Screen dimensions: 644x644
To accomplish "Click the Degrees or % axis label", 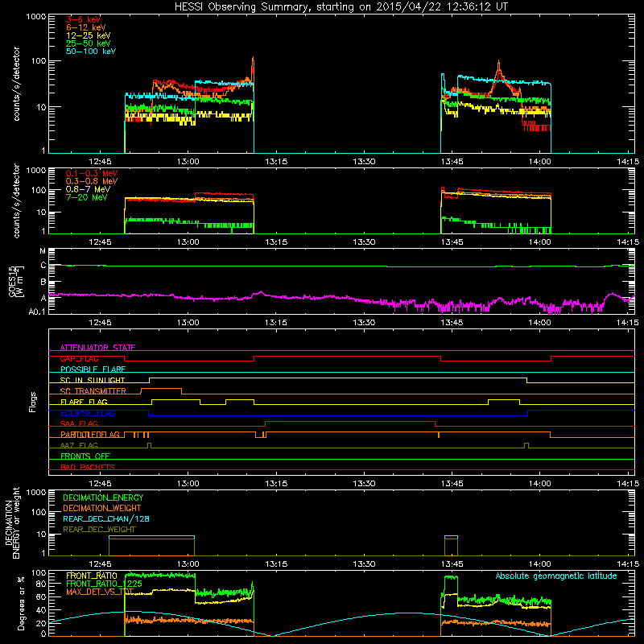I will [x=21, y=603].
